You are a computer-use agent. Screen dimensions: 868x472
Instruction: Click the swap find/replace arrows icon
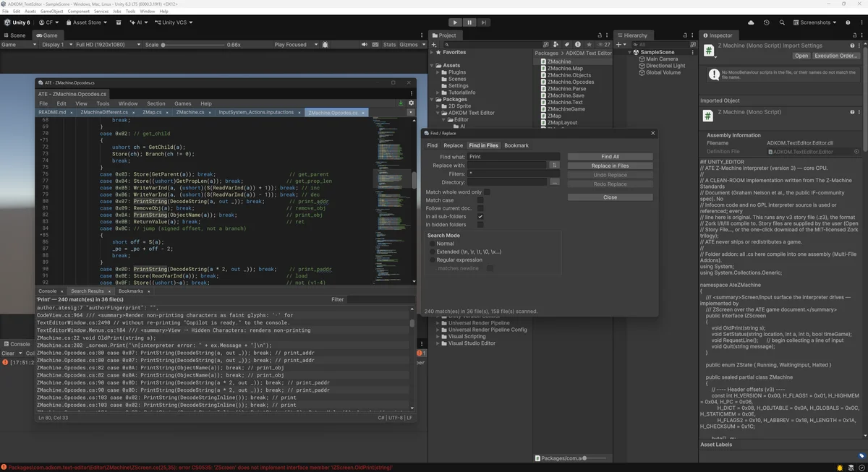click(x=555, y=166)
